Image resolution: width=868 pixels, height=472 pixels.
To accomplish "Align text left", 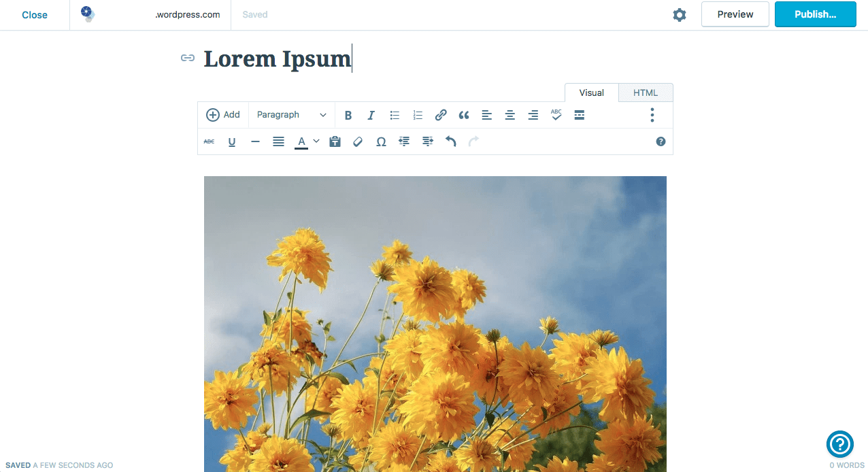I will (x=487, y=115).
